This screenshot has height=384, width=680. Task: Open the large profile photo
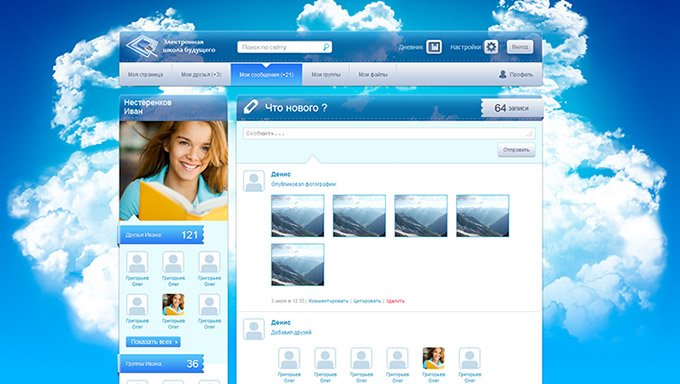[173, 171]
